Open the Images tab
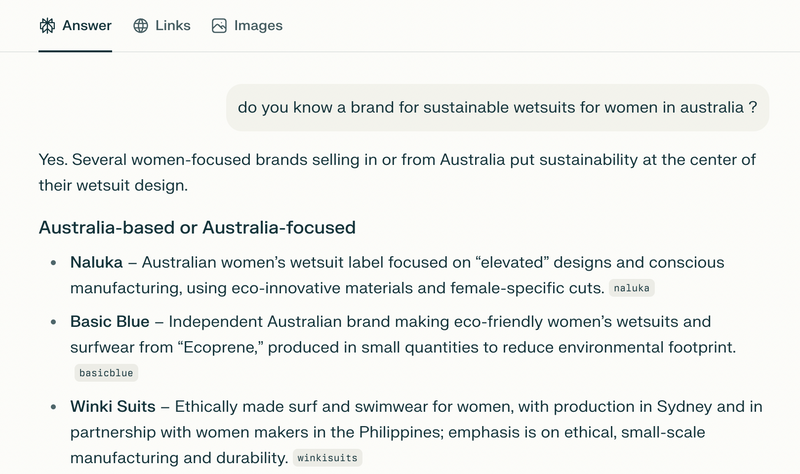This screenshot has height=474, width=800. tap(247, 26)
